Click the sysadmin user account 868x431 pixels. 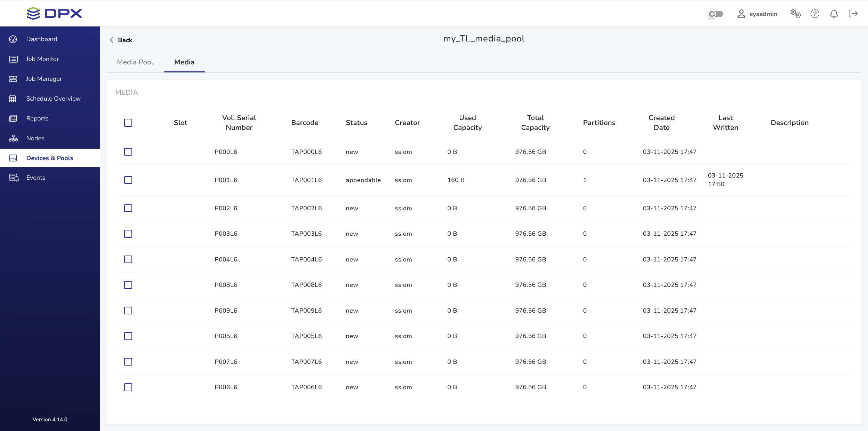click(x=757, y=14)
